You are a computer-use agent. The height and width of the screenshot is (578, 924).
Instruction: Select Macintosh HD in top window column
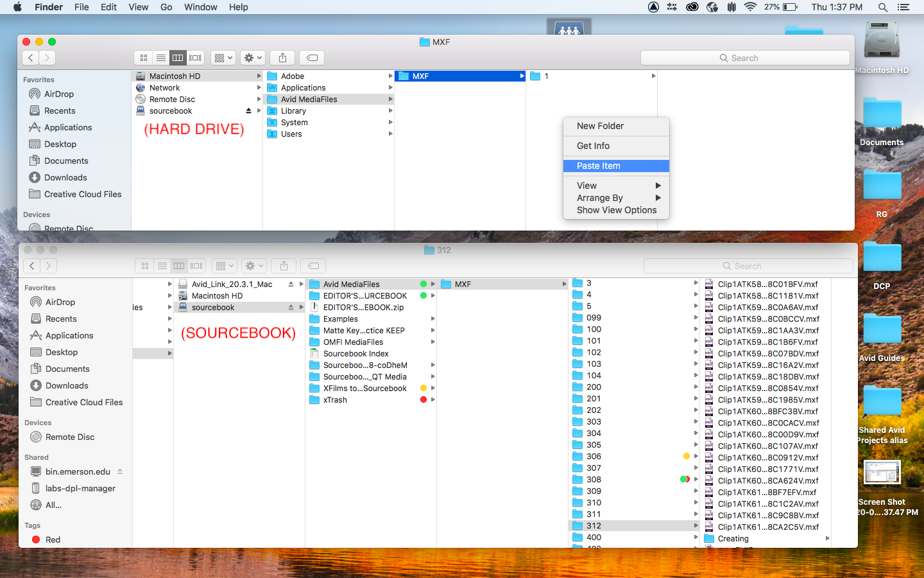(x=197, y=76)
